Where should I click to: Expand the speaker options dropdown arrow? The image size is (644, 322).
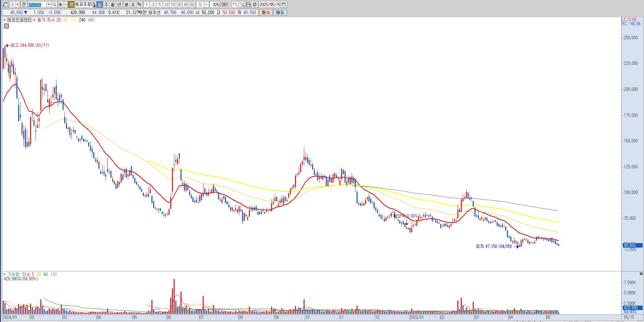click(x=66, y=4)
